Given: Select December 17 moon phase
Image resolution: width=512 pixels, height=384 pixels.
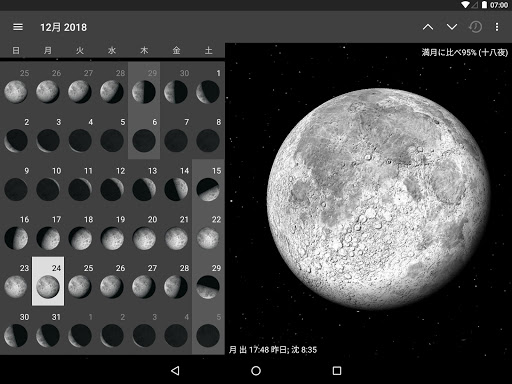Looking at the screenshot, I should tap(48, 232).
